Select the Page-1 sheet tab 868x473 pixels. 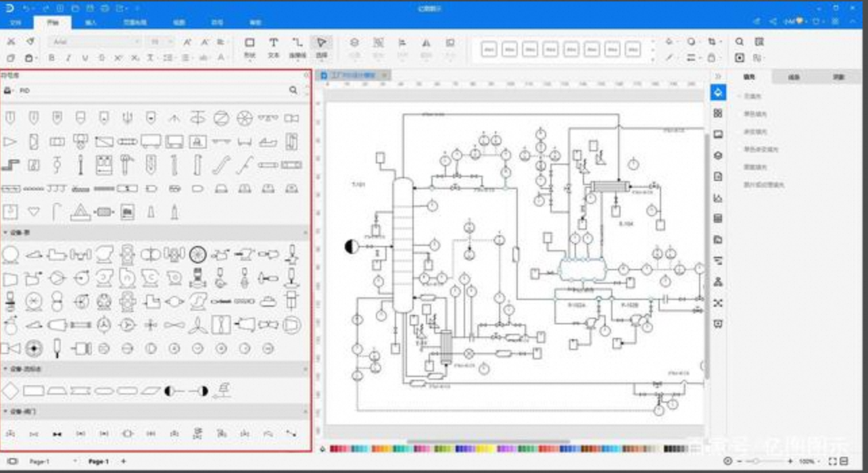click(x=98, y=462)
